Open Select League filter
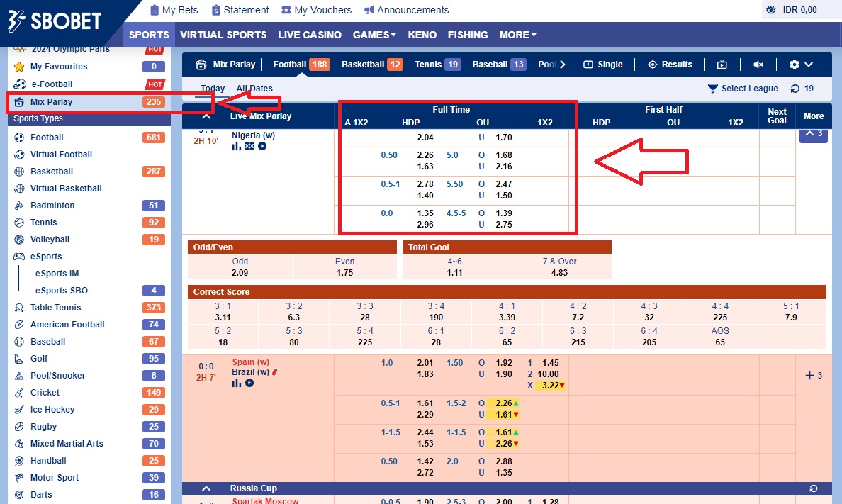Image resolution: width=842 pixels, height=504 pixels. 743,89
